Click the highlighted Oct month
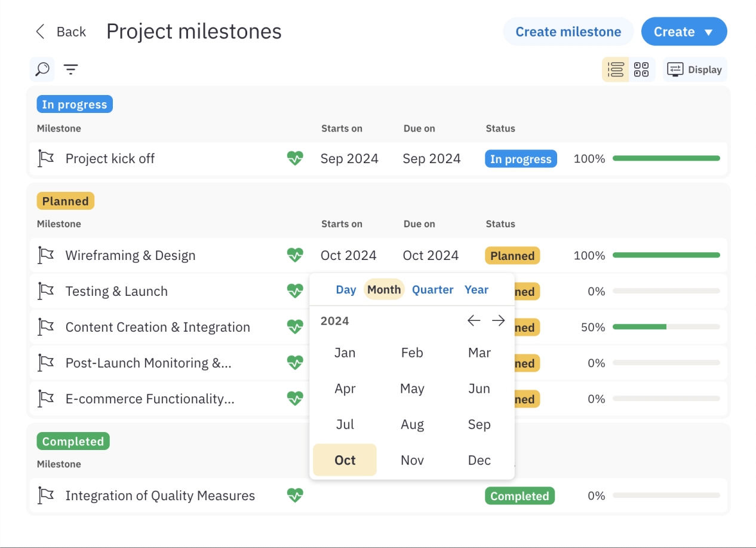Viewport: 756px width, 548px height. point(345,460)
